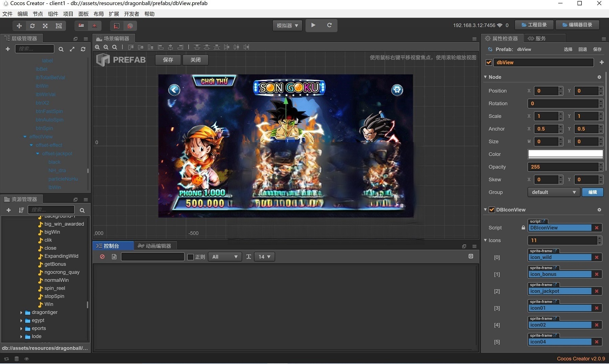This screenshot has width=609, height=364.
Task: Click the prefab 关闭 button
Action: point(195,60)
